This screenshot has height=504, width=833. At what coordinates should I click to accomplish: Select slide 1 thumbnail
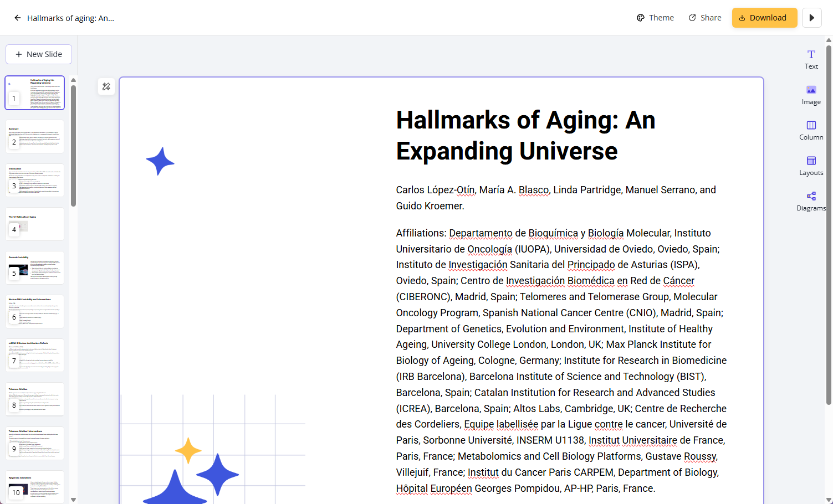(35, 92)
